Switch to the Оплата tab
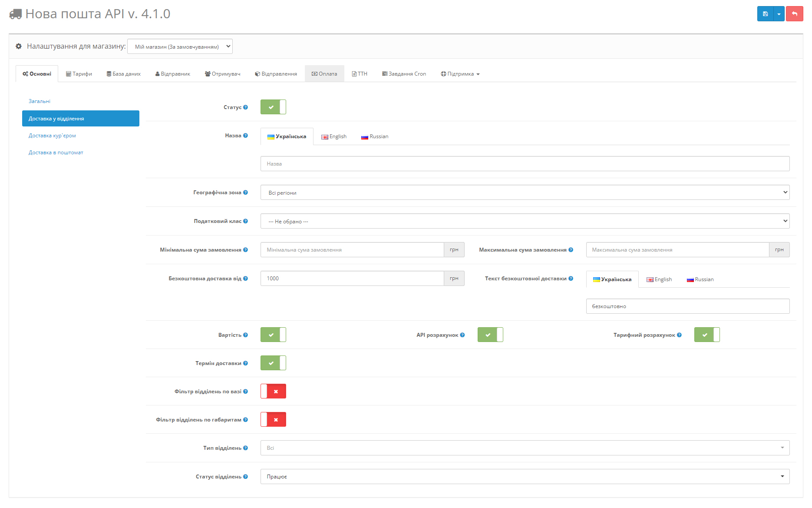This screenshot has height=508, width=812. coord(324,74)
